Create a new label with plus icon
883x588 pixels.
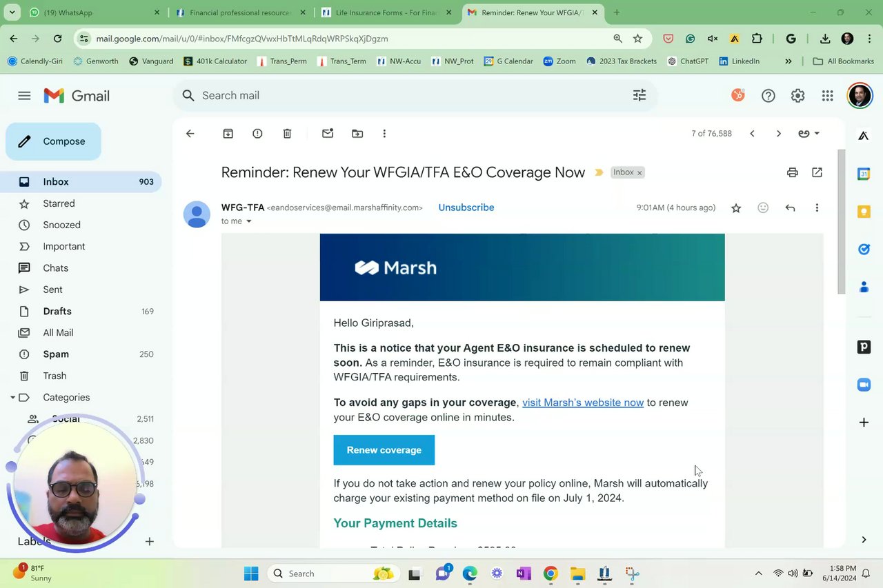pos(149,542)
